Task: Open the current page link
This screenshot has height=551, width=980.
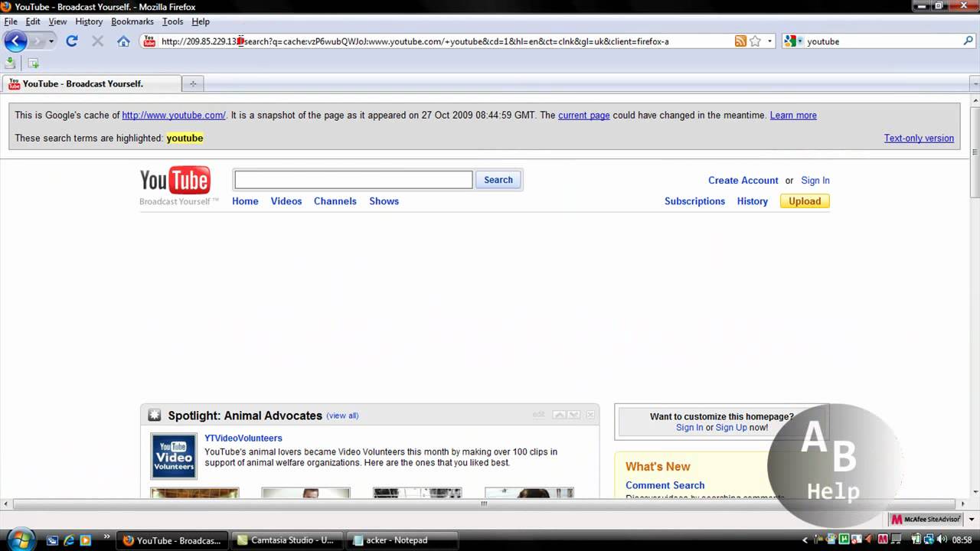Action: 584,116
